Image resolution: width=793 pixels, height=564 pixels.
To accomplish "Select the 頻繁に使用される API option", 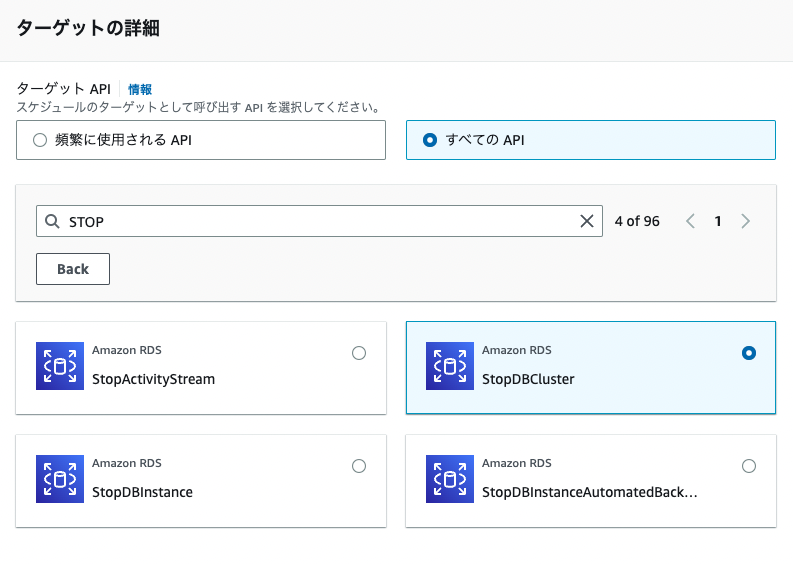I will (x=201, y=140).
